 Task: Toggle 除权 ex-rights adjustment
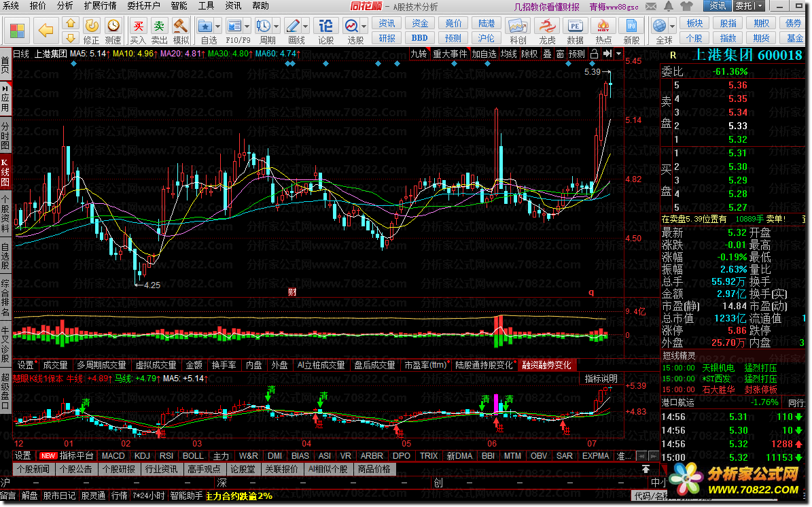(530, 54)
